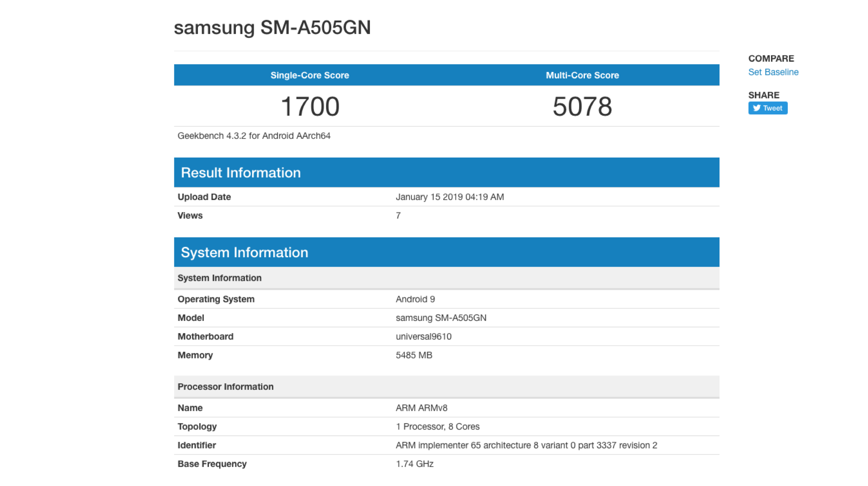The image size is (868, 486).
Task: Click the ARM implementer Identifier value
Action: (526, 445)
